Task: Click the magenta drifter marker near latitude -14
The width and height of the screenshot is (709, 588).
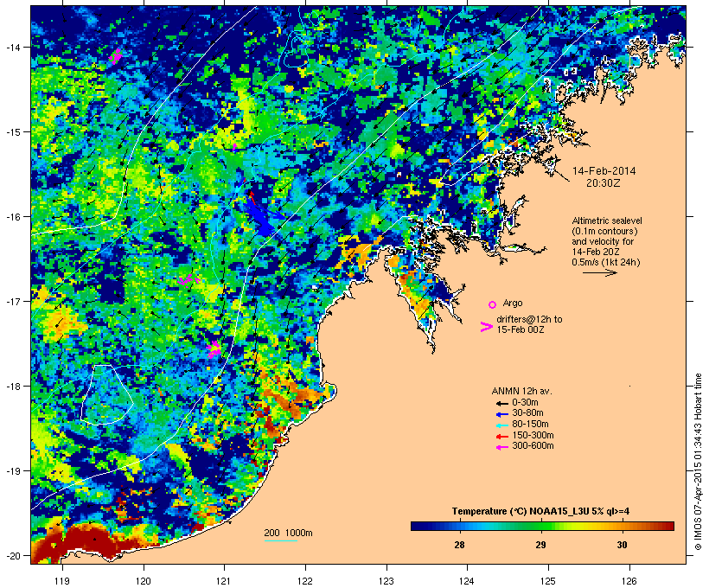Action: coord(116,56)
